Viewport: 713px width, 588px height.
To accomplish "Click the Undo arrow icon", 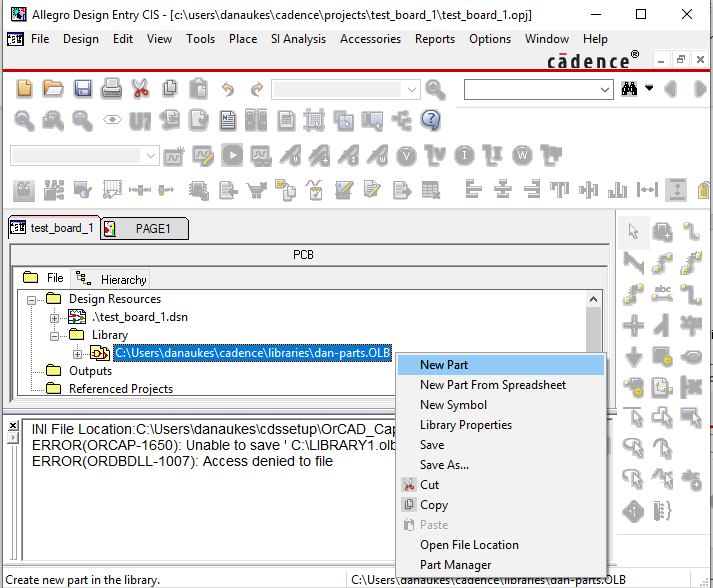I will (x=228, y=89).
